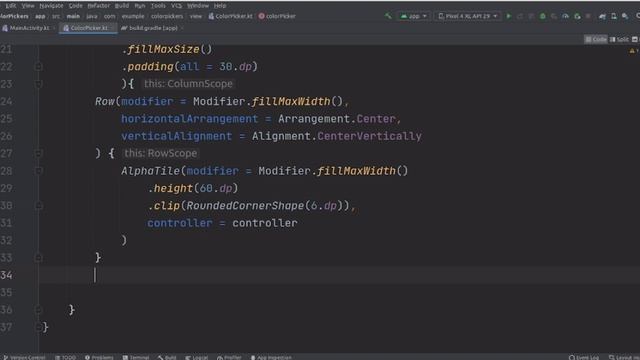The width and height of the screenshot is (640, 360).
Task: Click the Sync Project with Gradle Files icon
Action: click(x=602, y=16)
